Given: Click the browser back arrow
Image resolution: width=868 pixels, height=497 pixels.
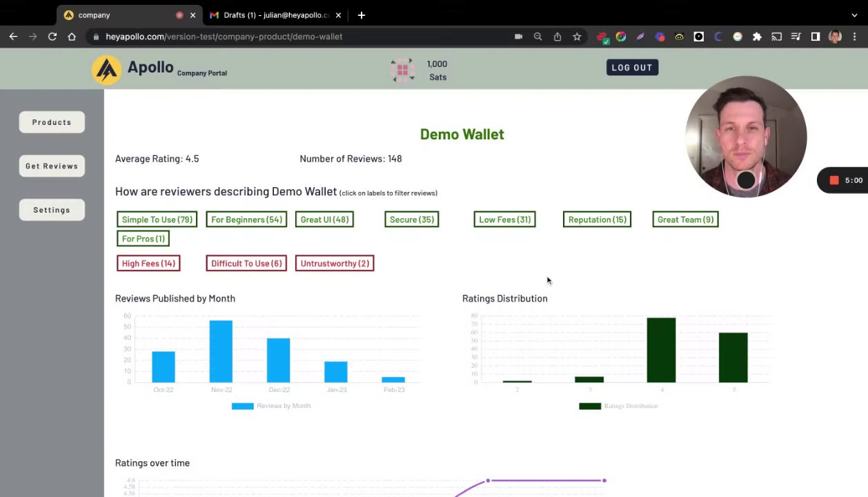Looking at the screenshot, I should 13,37.
